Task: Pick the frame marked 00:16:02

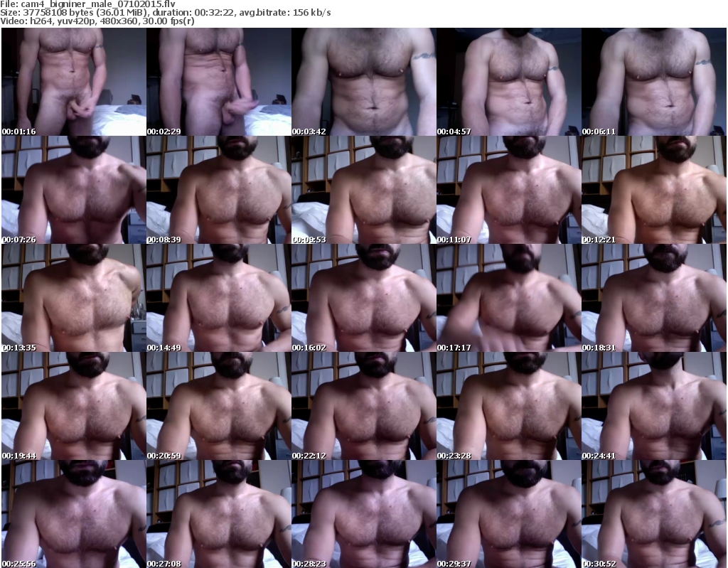Action: coord(364,298)
